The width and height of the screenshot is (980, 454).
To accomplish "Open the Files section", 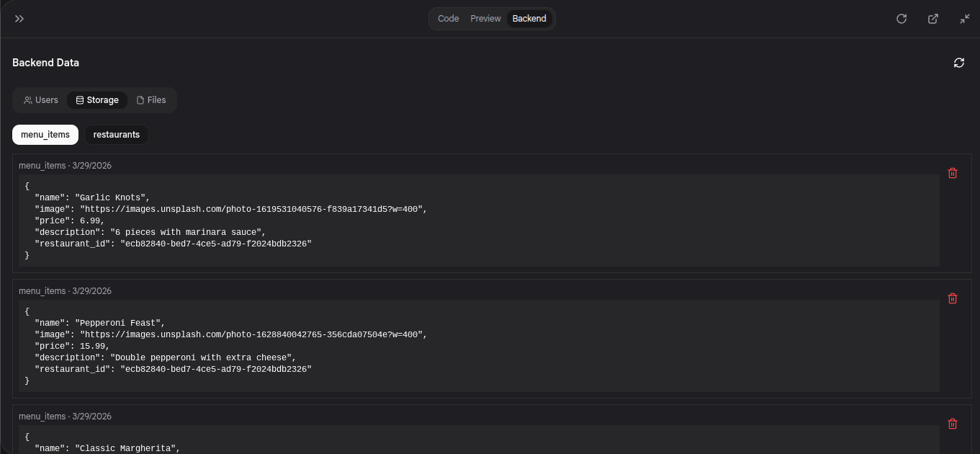I will click(151, 99).
